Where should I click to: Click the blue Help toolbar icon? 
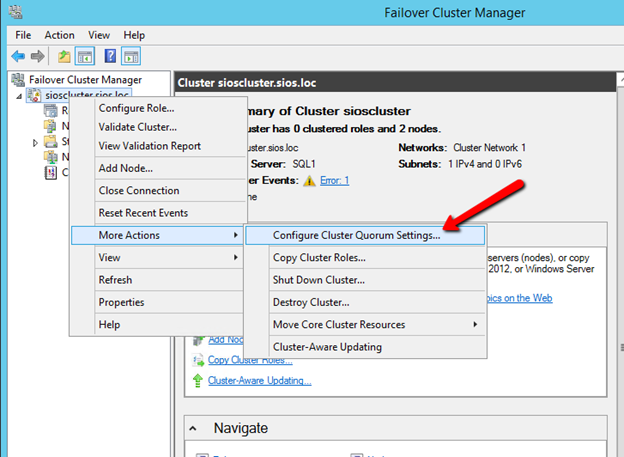(x=111, y=56)
